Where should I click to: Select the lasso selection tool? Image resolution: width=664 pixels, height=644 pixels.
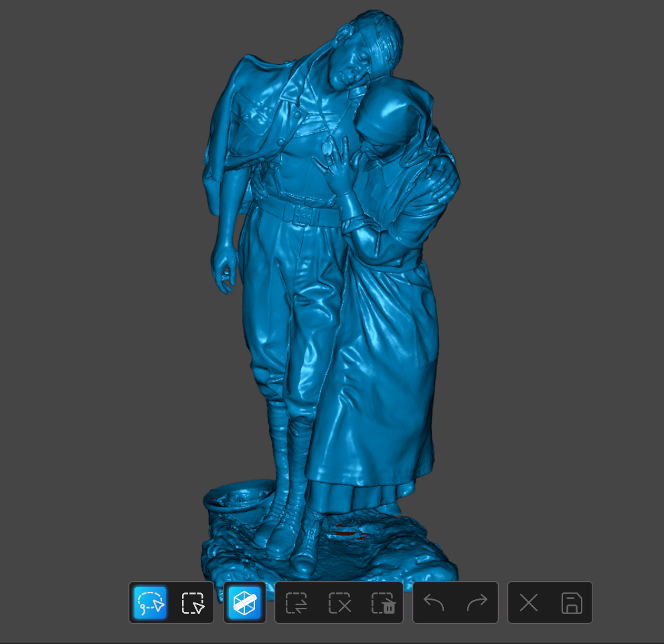click(x=151, y=602)
